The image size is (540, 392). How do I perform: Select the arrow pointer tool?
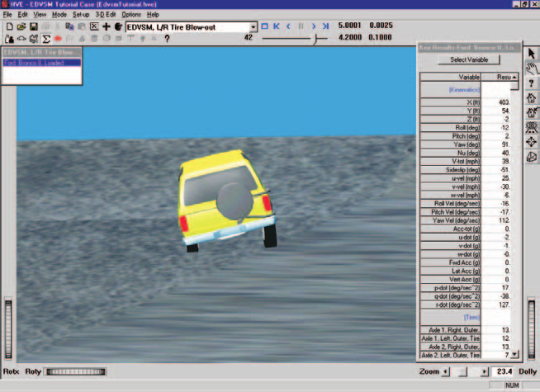[532, 54]
